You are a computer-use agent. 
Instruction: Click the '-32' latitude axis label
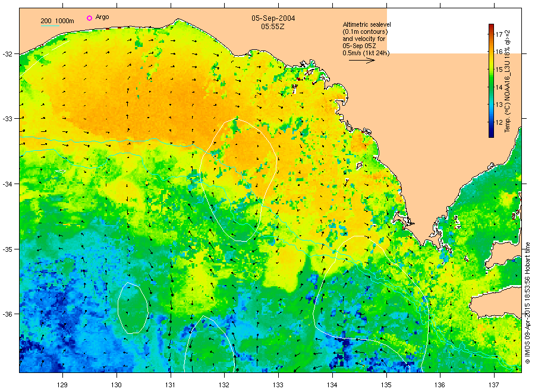click(7, 54)
